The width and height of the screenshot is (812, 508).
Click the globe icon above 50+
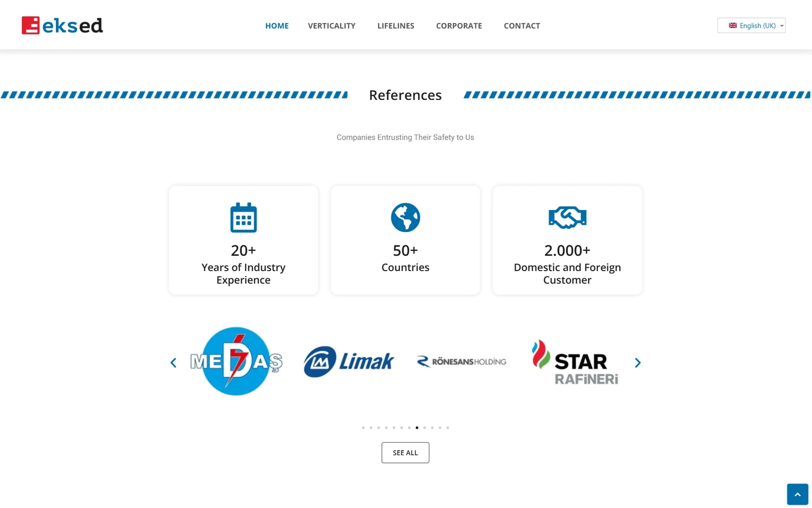point(406,218)
